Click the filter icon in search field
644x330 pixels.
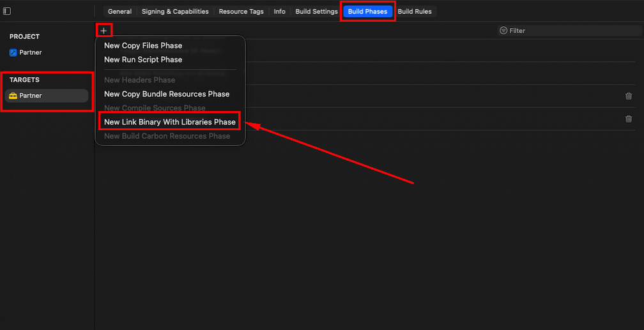pos(503,31)
